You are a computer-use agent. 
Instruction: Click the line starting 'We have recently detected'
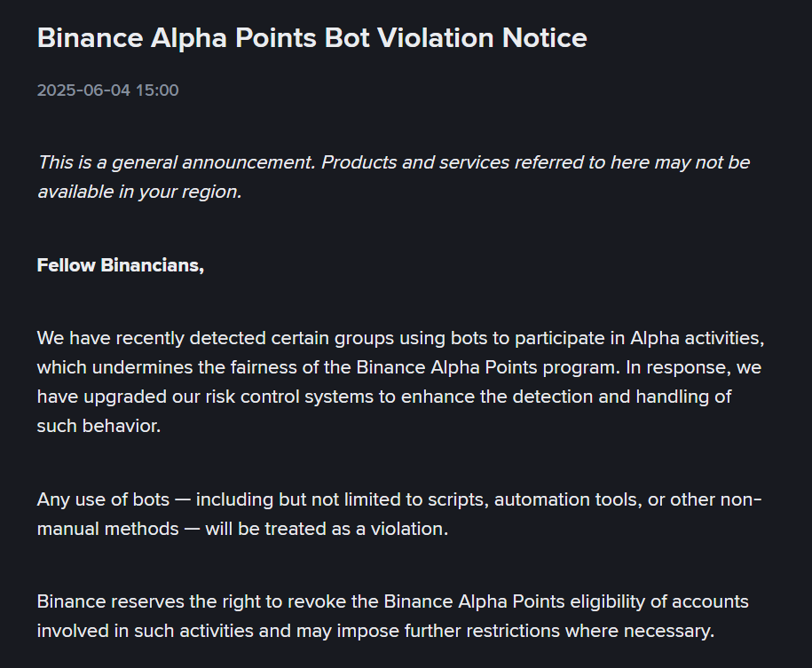(x=400, y=338)
